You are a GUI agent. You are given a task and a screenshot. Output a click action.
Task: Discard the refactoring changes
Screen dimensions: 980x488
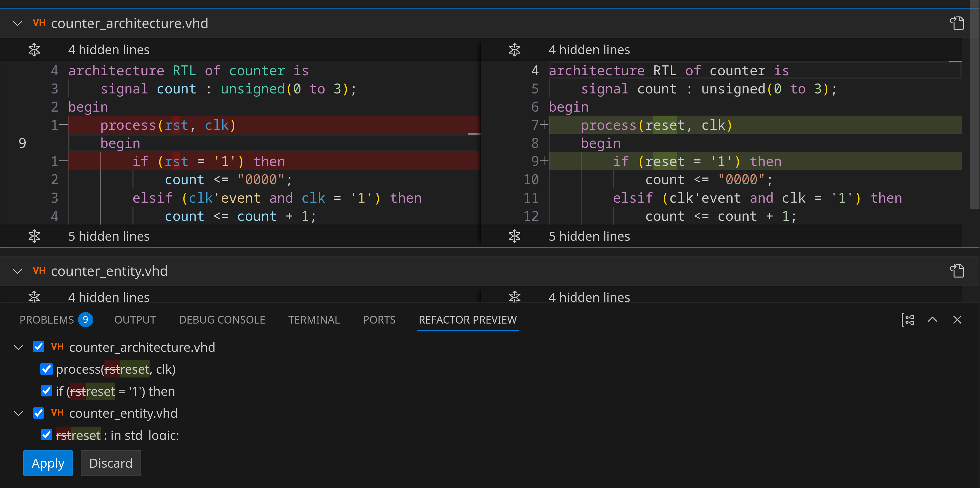[x=111, y=463]
